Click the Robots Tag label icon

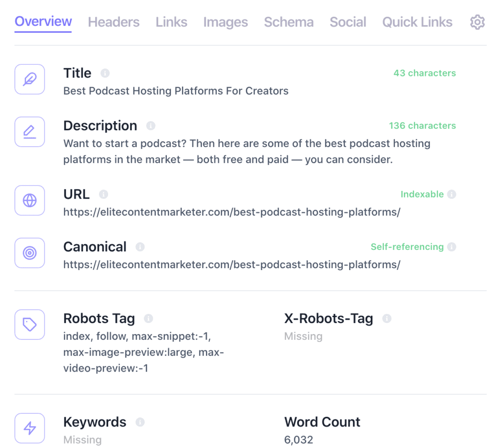[x=30, y=324]
